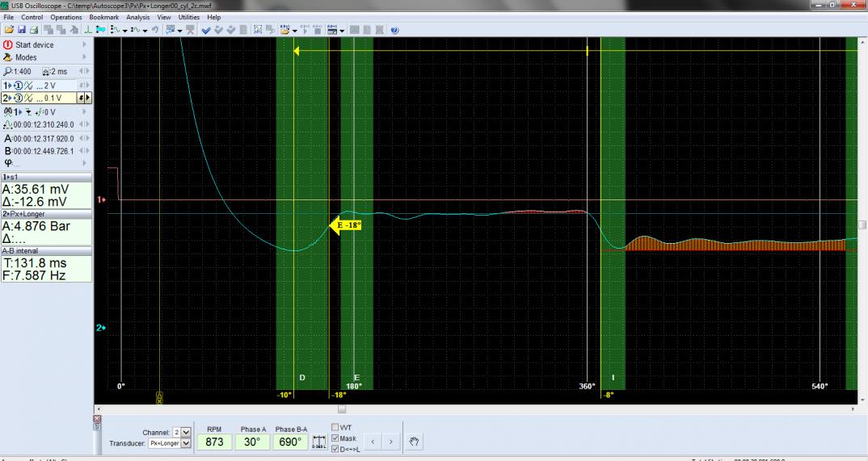
Task: Toggle the D<=>L checkbox
Action: [x=335, y=449]
